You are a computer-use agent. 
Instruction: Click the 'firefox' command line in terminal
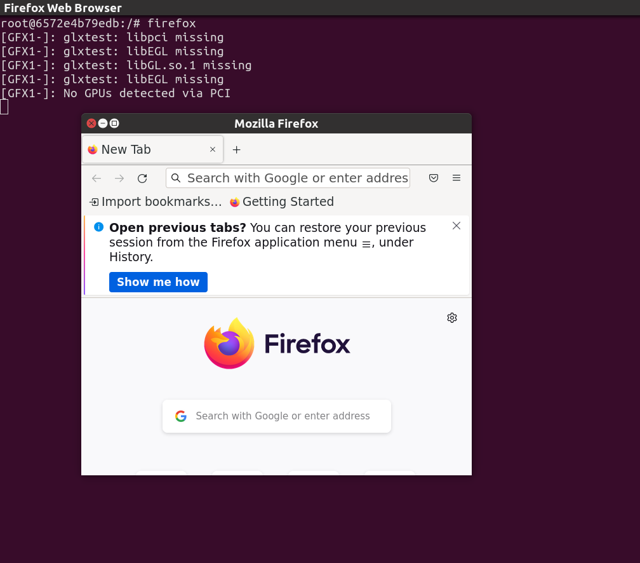coord(98,23)
